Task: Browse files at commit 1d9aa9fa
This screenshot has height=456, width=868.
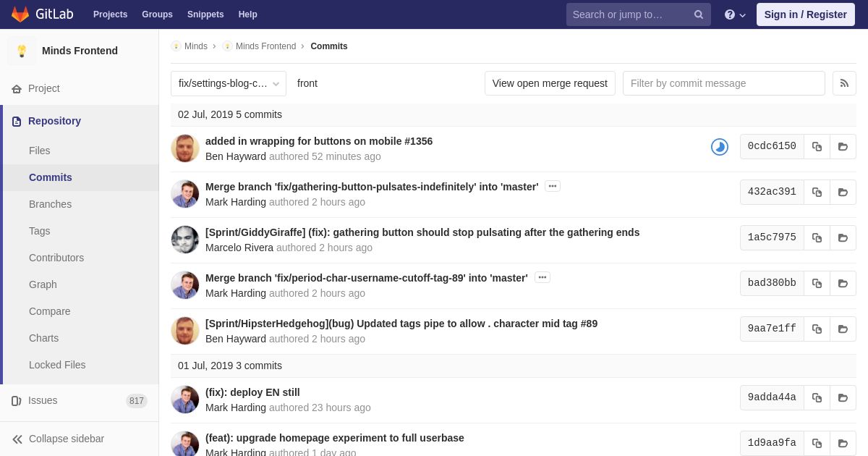Action: tap(843, 443)
